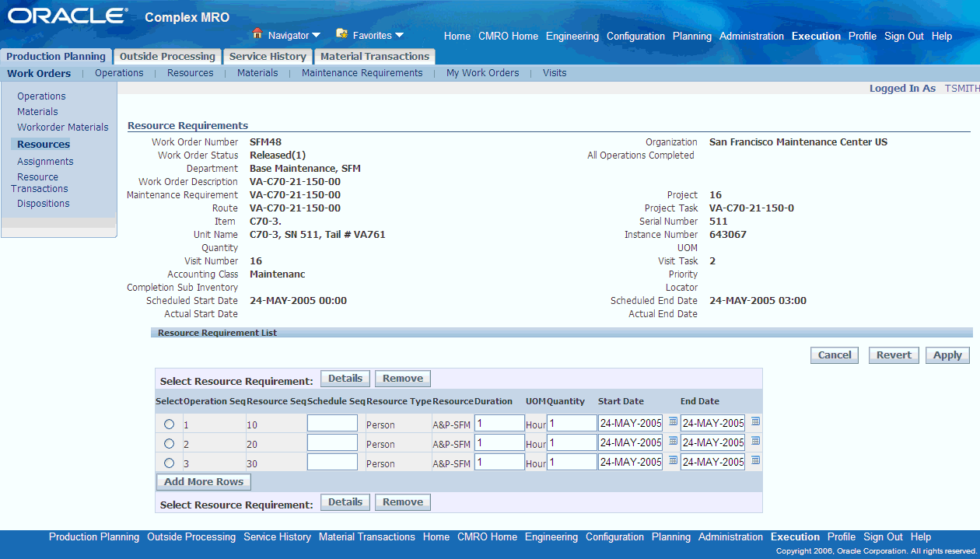Open Materials in left sidebar
This screenshot has height=559, width=980.
click(x=37, y=112)
